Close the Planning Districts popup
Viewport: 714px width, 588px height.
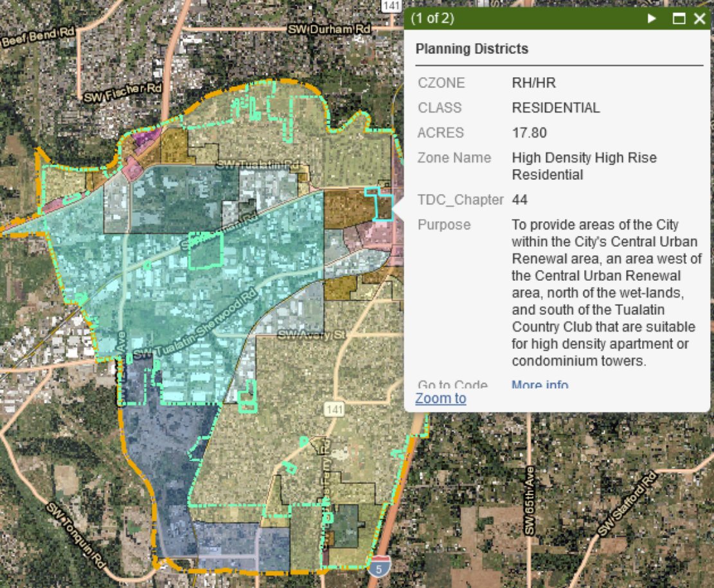pyautogui.click(x=699, y=19)
